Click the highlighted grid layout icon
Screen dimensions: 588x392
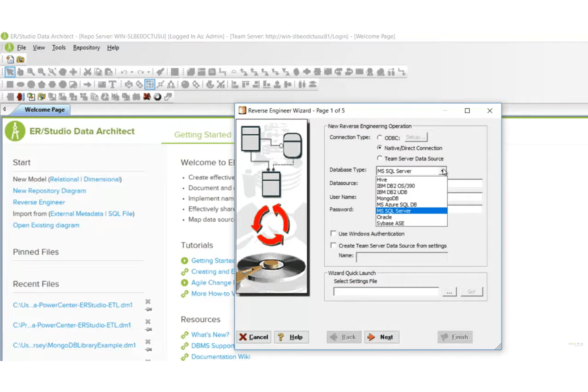150,84
